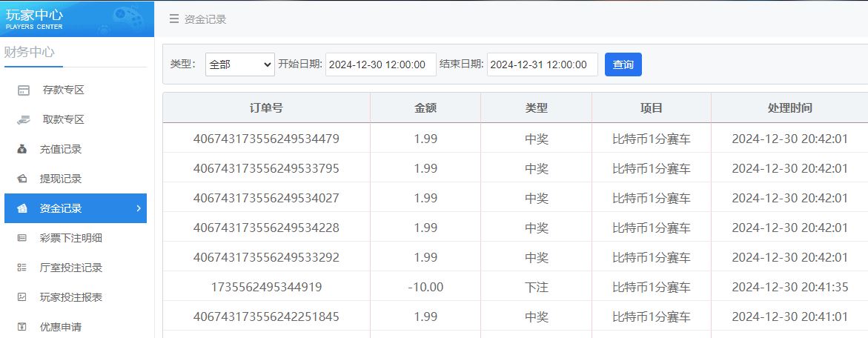This screenshot has height=338, width=868.
Task: Open the 类型 type dropdown showing 全部
Action: pos(239,64)
